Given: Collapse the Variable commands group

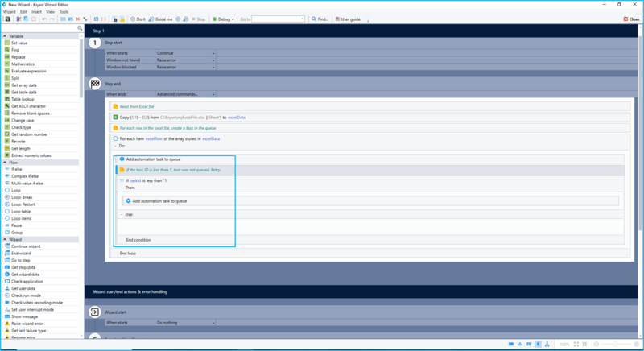Looking at the screenshot, I should tap(5, 35).
